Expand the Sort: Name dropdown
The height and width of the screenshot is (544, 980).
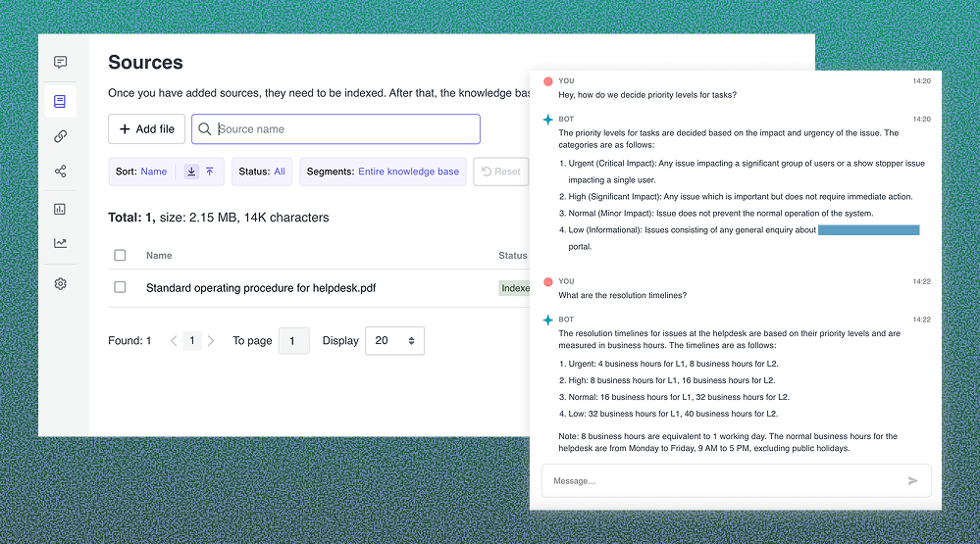tap(141, 172)
